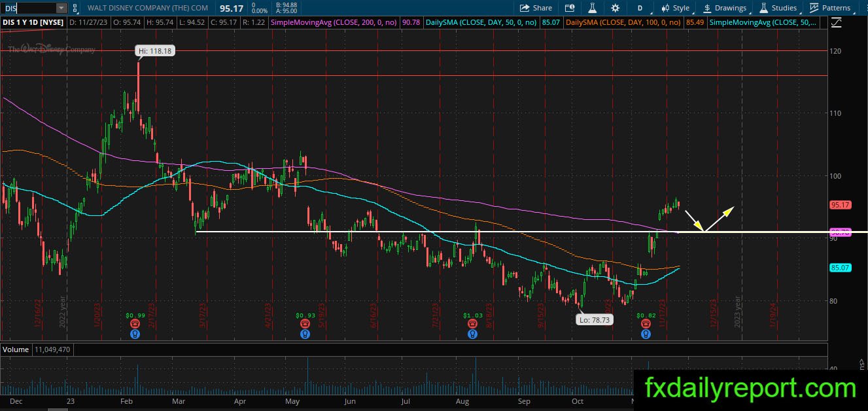This screenshot has width=868, height=411.
Task: Click the Aug label on the time axis
Action: point(462,401)
